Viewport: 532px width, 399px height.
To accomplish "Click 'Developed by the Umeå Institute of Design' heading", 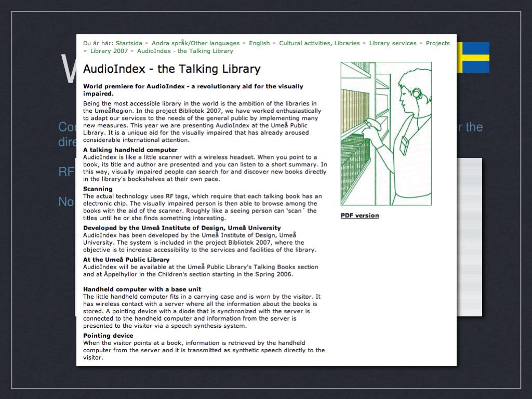I will [x=182, y=228].
